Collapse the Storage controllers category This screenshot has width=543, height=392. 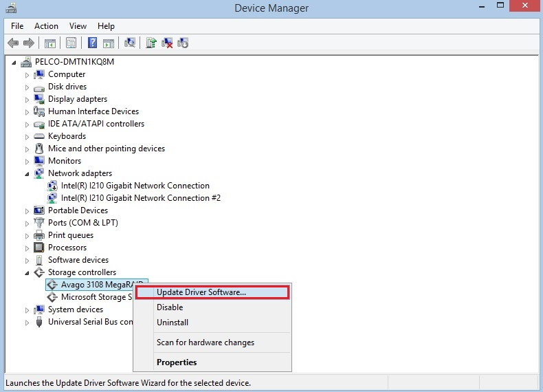click(x=27, y=273)
